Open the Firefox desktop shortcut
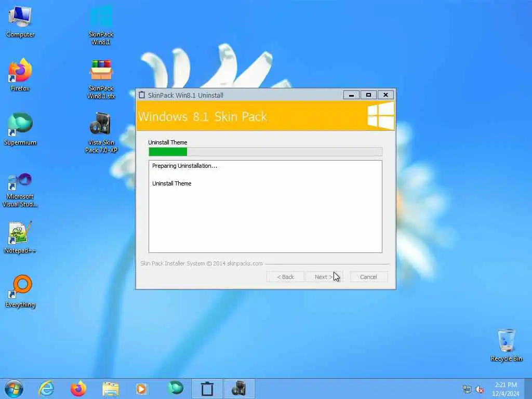 click(x=20, y=75)
